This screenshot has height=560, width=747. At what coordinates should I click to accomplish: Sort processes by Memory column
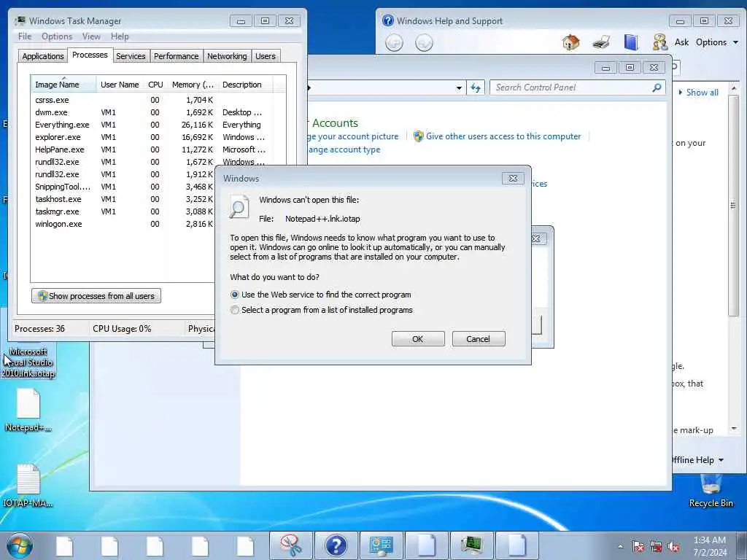[x=193, y=85]
